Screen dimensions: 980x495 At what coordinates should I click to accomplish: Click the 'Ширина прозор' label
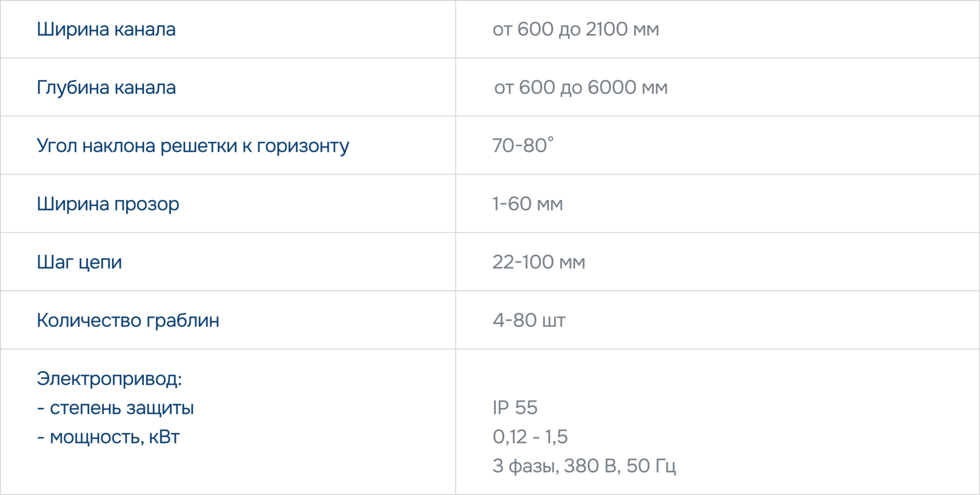click(108, 204)
